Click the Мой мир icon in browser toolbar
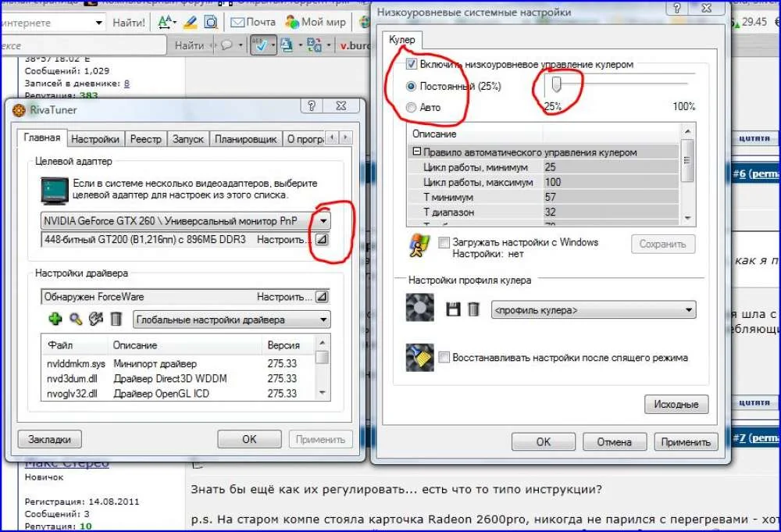Viewport: 781px width, 532px height. tap(292, 22)
